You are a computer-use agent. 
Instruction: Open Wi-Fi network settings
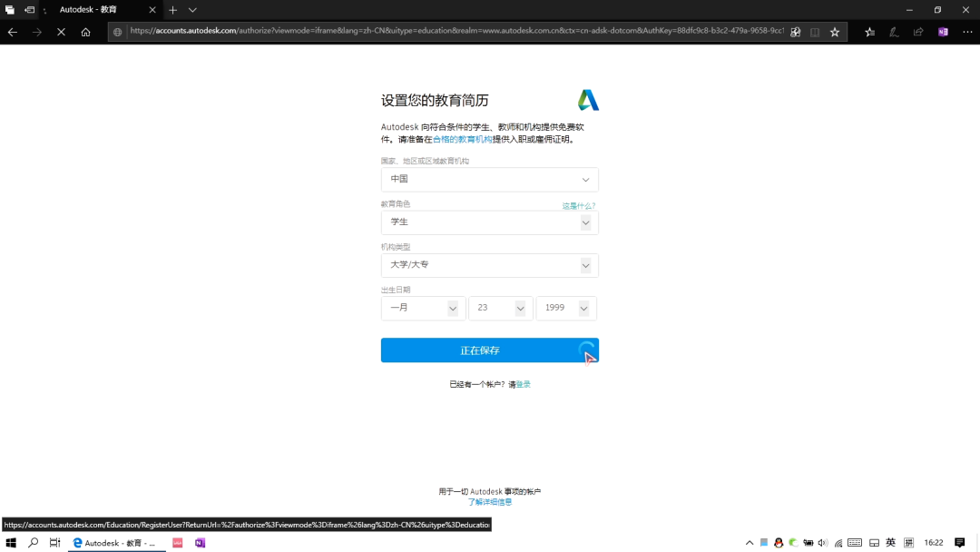click(x=838, y=543)
